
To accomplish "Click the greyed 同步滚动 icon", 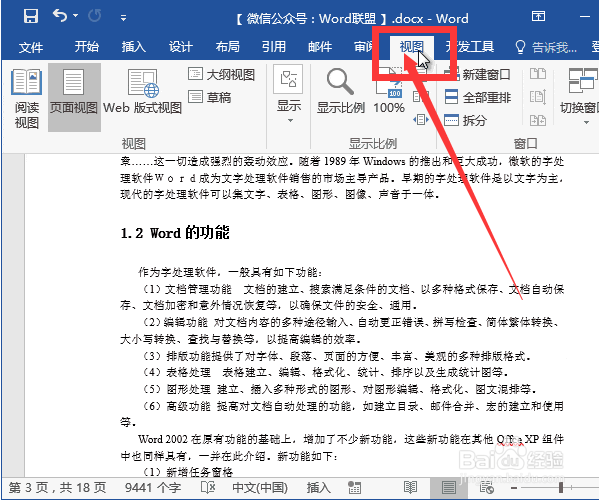I will pos(538,97).
